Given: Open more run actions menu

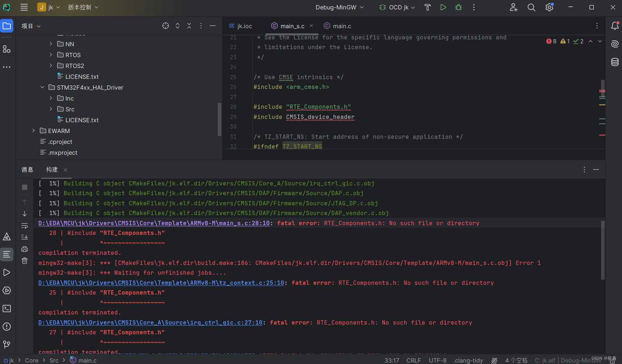Looking at the screenshot, I should [474, 7].
